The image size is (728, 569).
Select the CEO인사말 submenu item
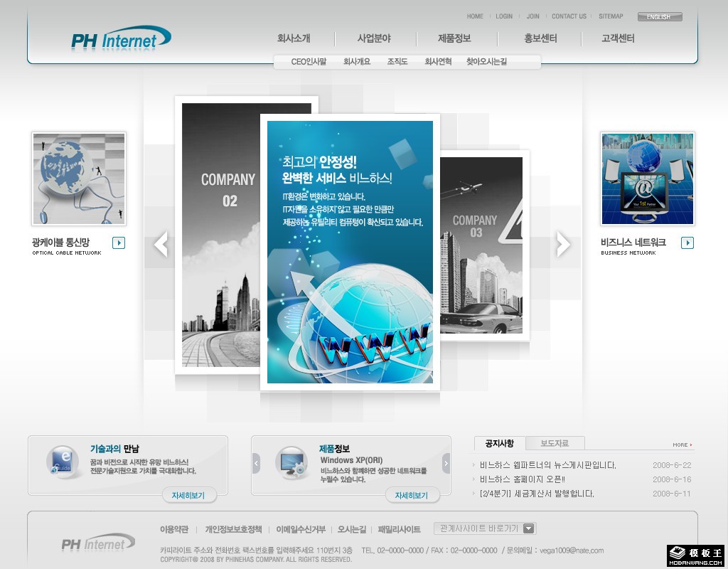(x=309, y=62)
